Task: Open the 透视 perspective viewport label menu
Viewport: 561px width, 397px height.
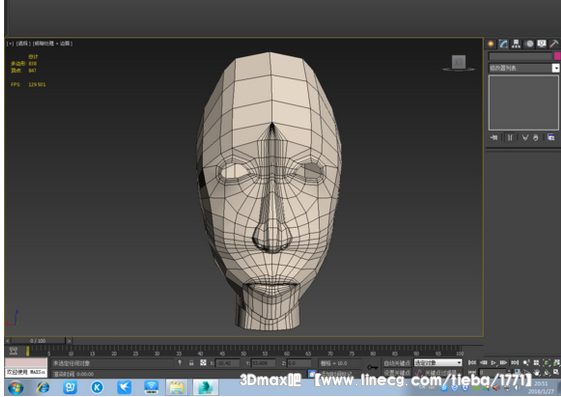Action: [x=23, y=44]
